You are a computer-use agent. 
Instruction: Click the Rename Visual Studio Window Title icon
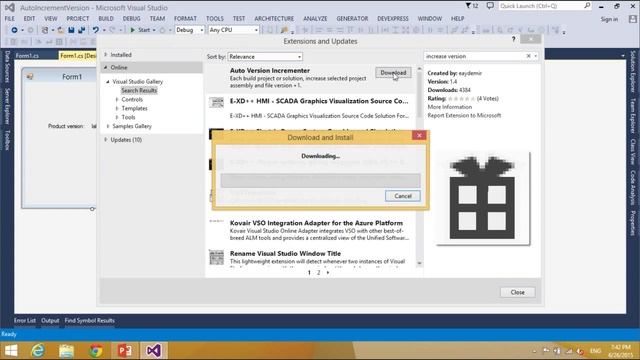coord(216,257)
